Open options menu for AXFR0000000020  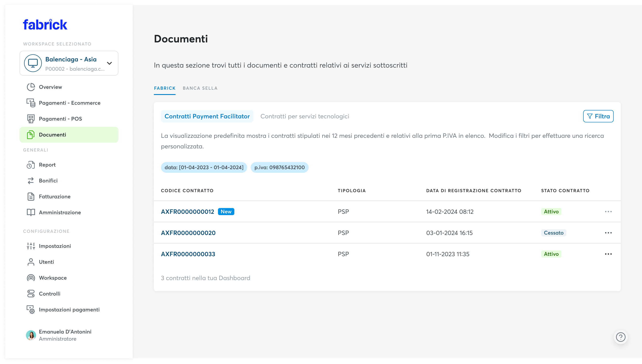(608, 233)
